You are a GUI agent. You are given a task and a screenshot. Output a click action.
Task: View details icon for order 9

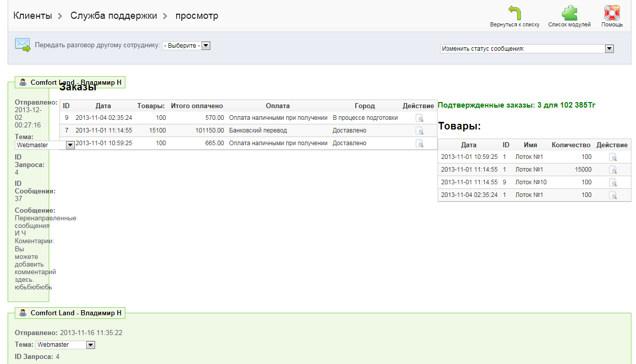coord(420,118)
